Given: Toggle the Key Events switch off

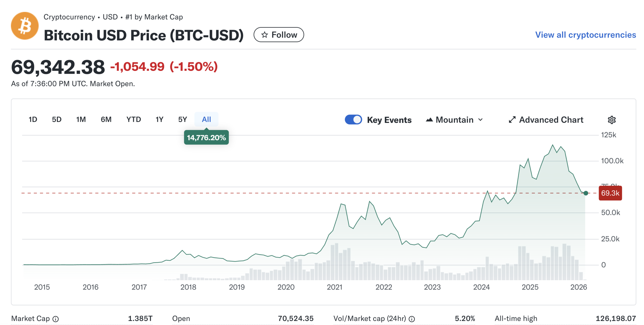Looking at the screenshot, I should click(x=353, y=120).
